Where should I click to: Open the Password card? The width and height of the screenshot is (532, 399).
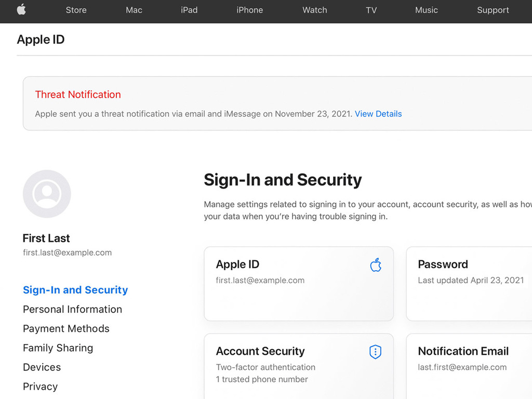(469, 284)
